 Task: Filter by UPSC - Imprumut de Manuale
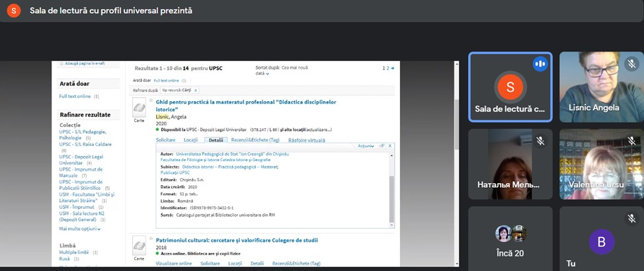pyautogui.click(x=81, y=172)
